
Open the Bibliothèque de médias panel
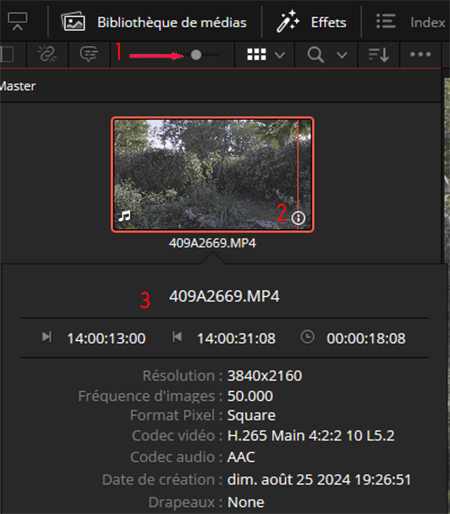coord(154,22)
